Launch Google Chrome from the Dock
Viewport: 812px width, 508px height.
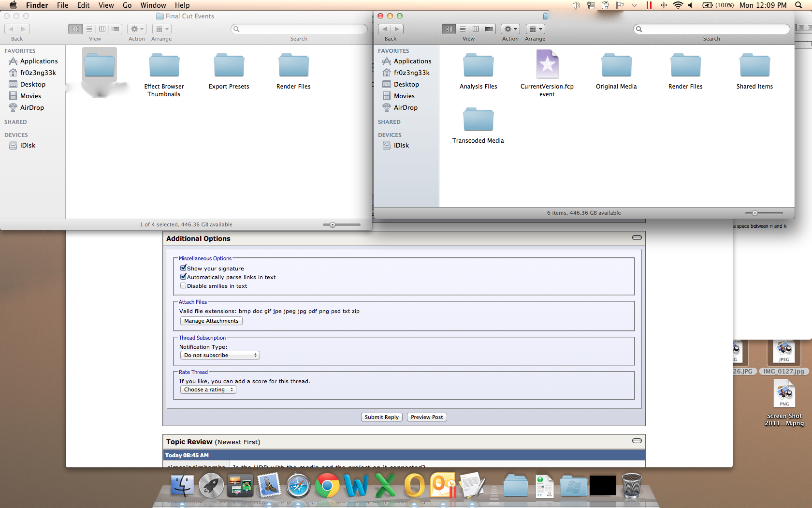click(x=327, y=485)
